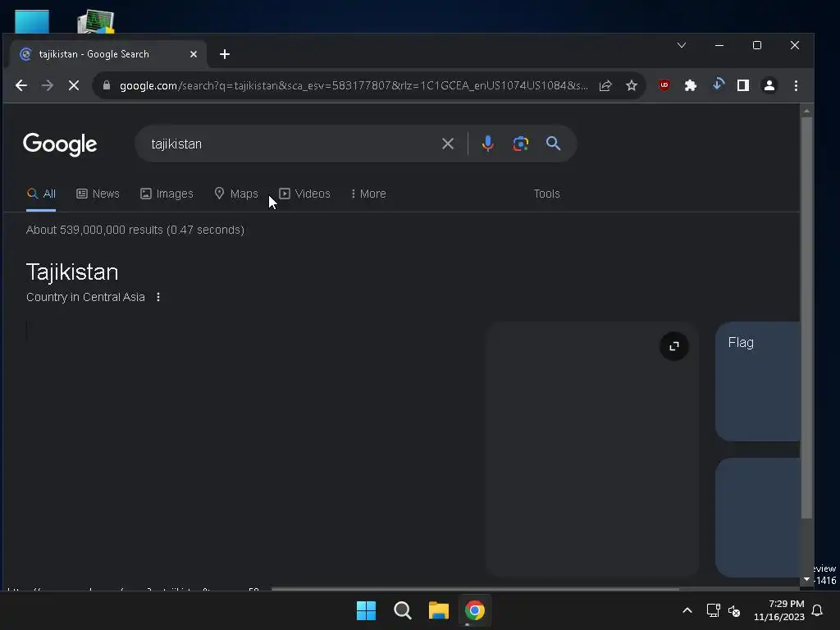Open File Explorer from taskbar
The height and width of the screenshot is (630, 840).
[x=438, y=610]
